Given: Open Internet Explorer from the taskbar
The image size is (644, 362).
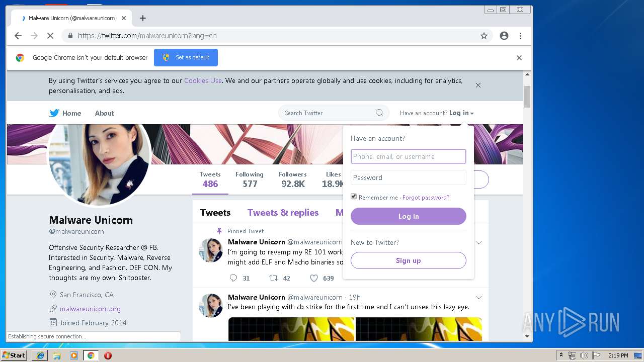Looking at the screenshot, I should click(x=40, y=355).
